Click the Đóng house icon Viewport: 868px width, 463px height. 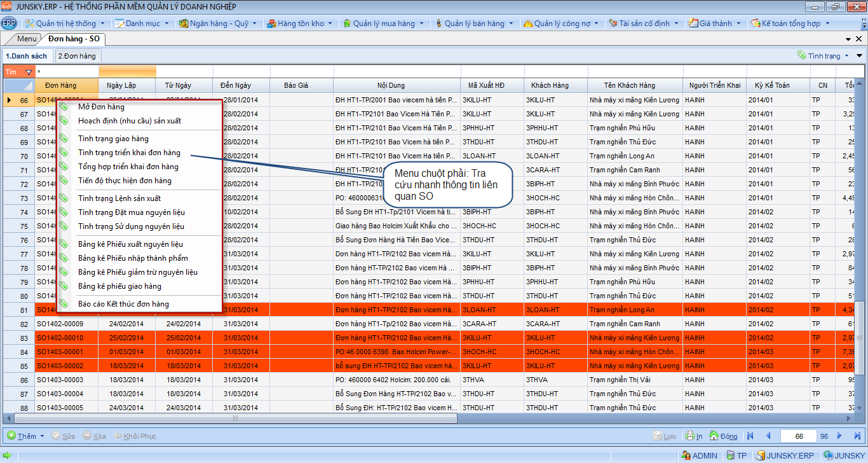click(x=714, y=436)
